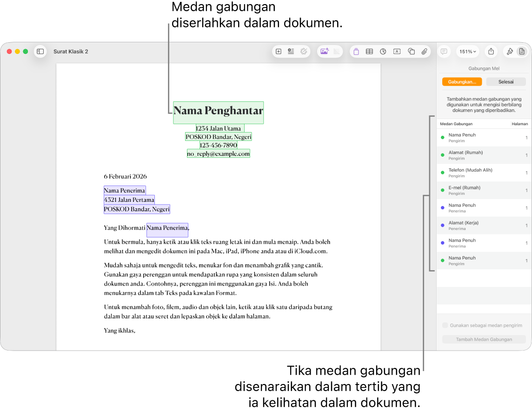This screenshot has width=532, height=412.
Task: Click the dimmed dotted-grid toolbar icon
Action: pos(337,52)
